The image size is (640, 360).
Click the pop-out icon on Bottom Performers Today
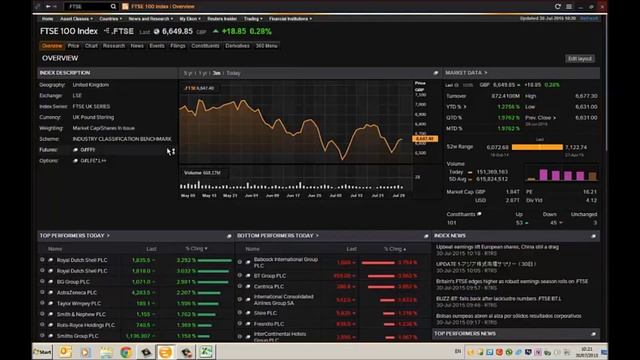pos(426,236)
